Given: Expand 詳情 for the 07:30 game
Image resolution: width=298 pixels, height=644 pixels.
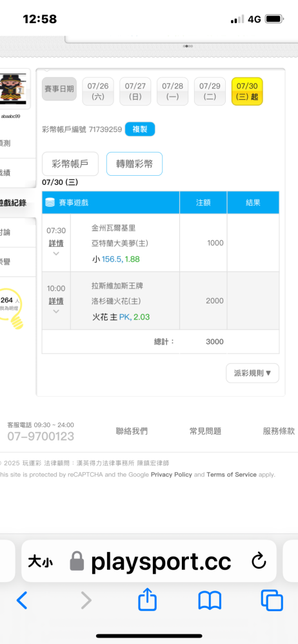Looking at the screenshot, I should pos(56,243).
